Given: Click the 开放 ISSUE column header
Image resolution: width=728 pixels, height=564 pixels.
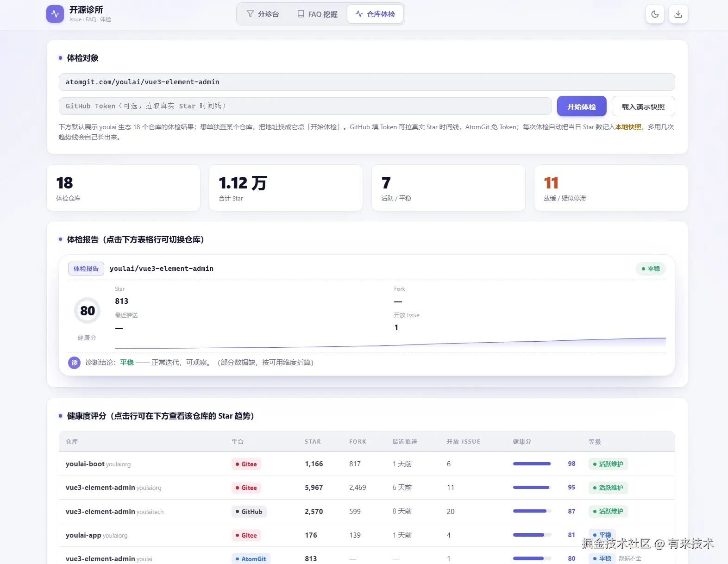Looking at the screenshot, I should pyautogui.click(x=463, y=442).
